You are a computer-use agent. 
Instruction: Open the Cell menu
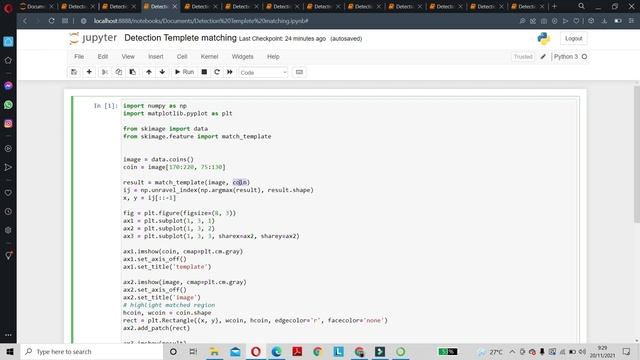point(182,57)
